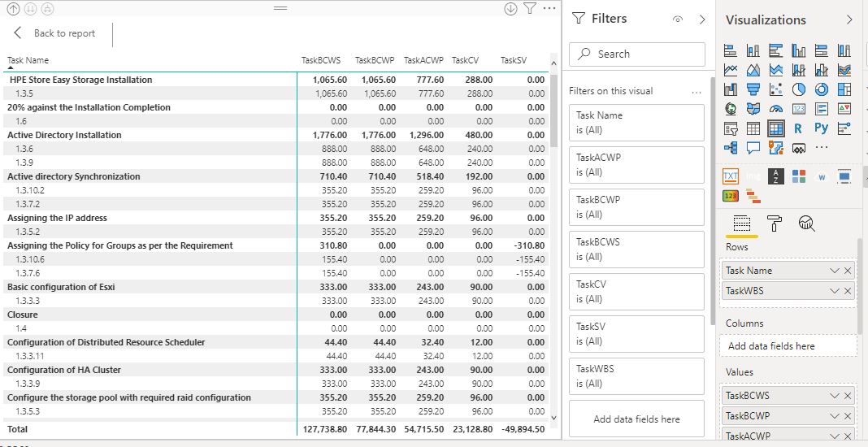
Task: Select the Decomposition tree visual
Action: point(731,148)
